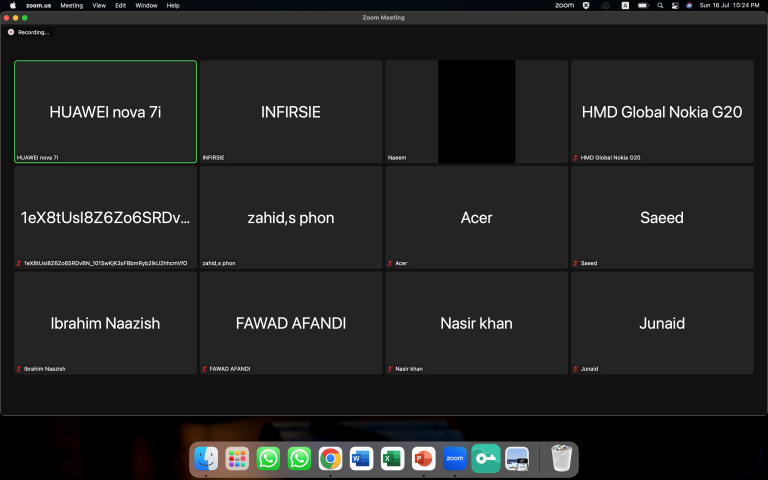Click the shield icon in the menu bar
The image size is (768, 480).
click(586, 5)
